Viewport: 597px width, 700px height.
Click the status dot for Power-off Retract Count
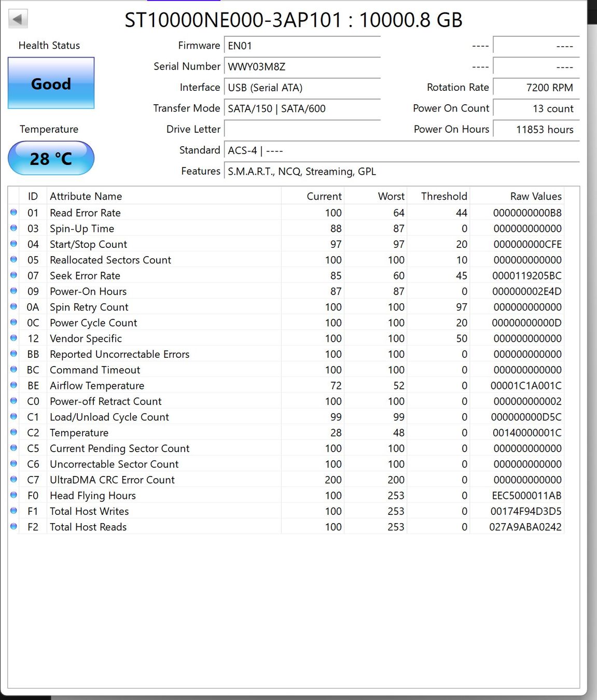pos(14,401)
